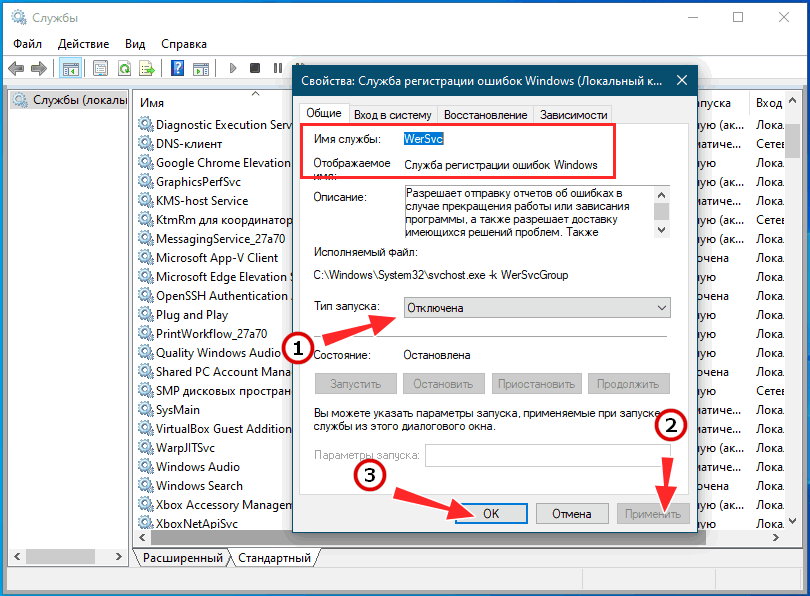
Task: Click the Start Service play icon
Action: click(x=232, y=69)
